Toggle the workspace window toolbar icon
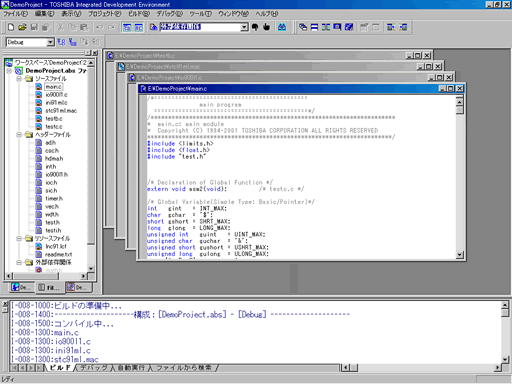This screenshot has height=384, width=512. (127, 27)
